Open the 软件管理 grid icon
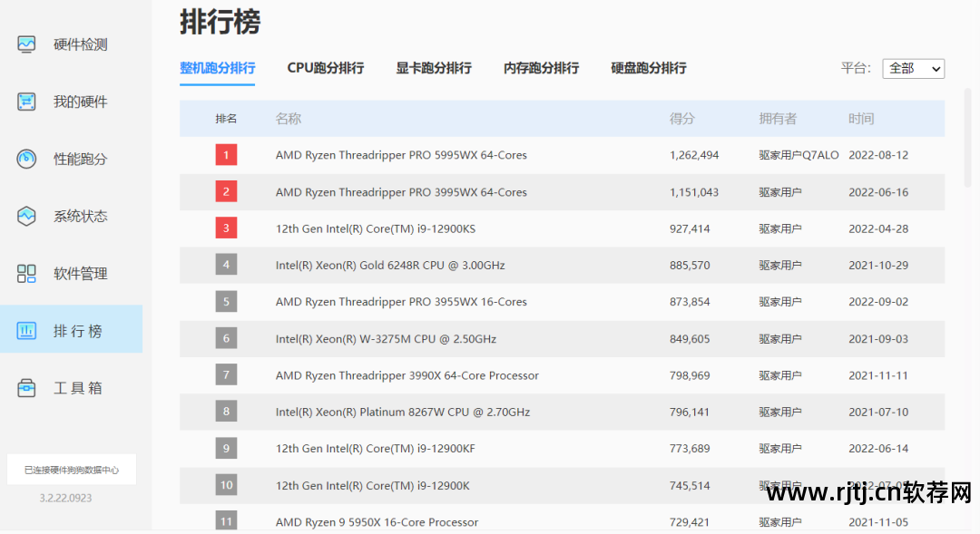Screen dimensions: 980x534 click(x=26, y=274)
